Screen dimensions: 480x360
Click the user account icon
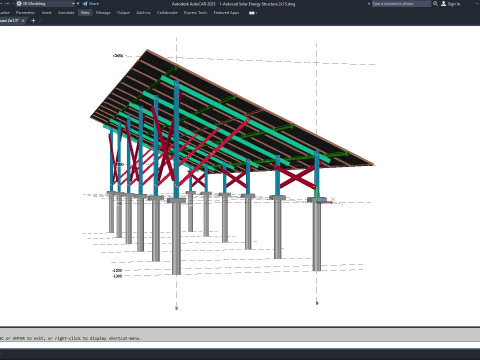pyautogui.click(x=443, y=4)
